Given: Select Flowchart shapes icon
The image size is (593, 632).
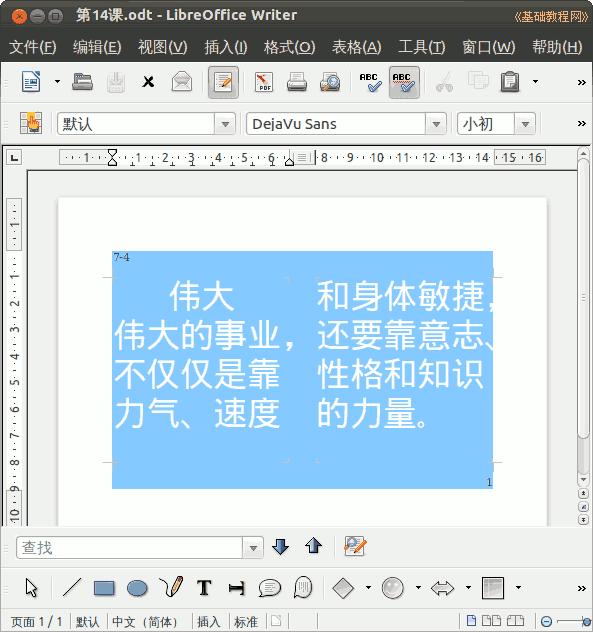Looking at the screenshot, I should (x=493, y=588).
